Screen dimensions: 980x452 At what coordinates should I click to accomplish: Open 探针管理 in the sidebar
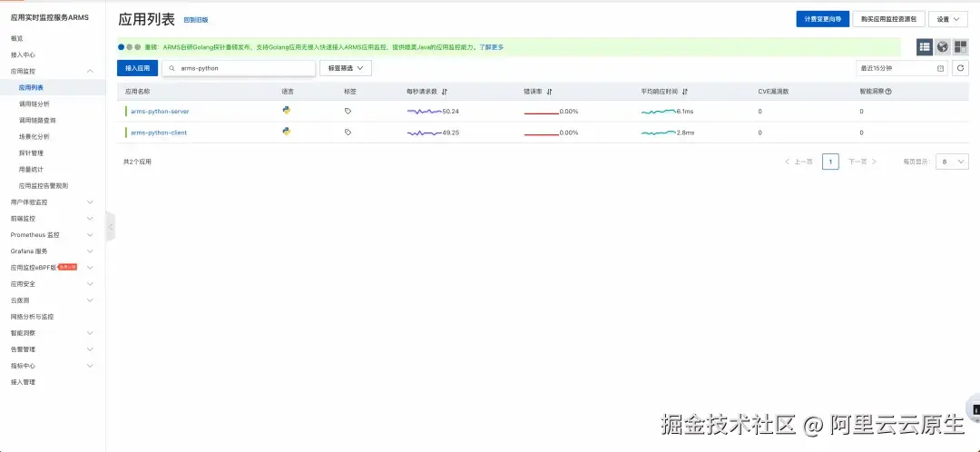pos(31,153)
